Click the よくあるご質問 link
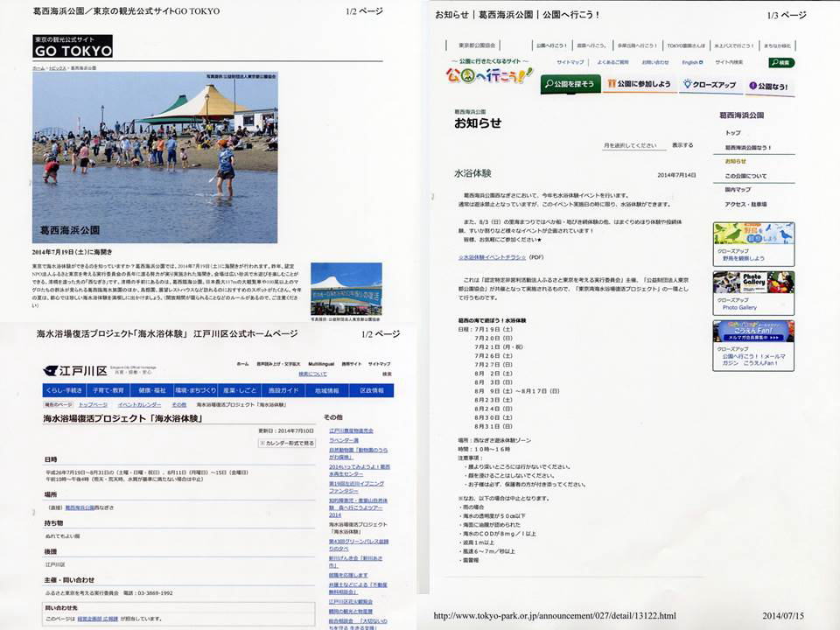The width and height of the screenshot is (840, 630). click(x=612, y=62)
